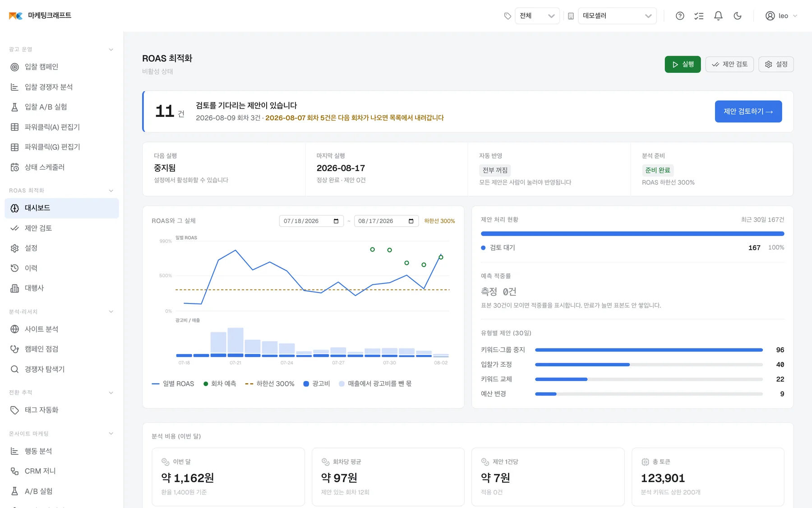The image size is (812, 508).
Task: Collapse the 전환 추적 sidebar section
Action: coord(111,393)
